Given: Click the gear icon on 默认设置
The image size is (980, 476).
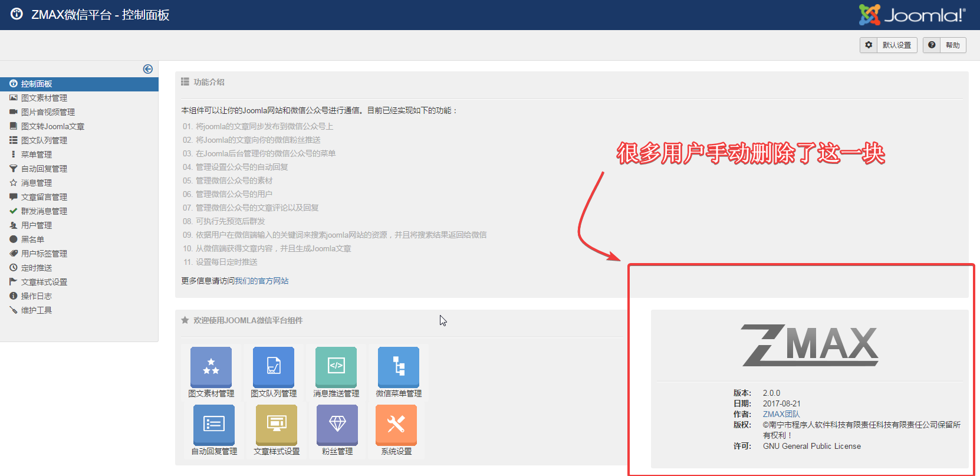Looking at the screenshot, I should coord(869,45).
